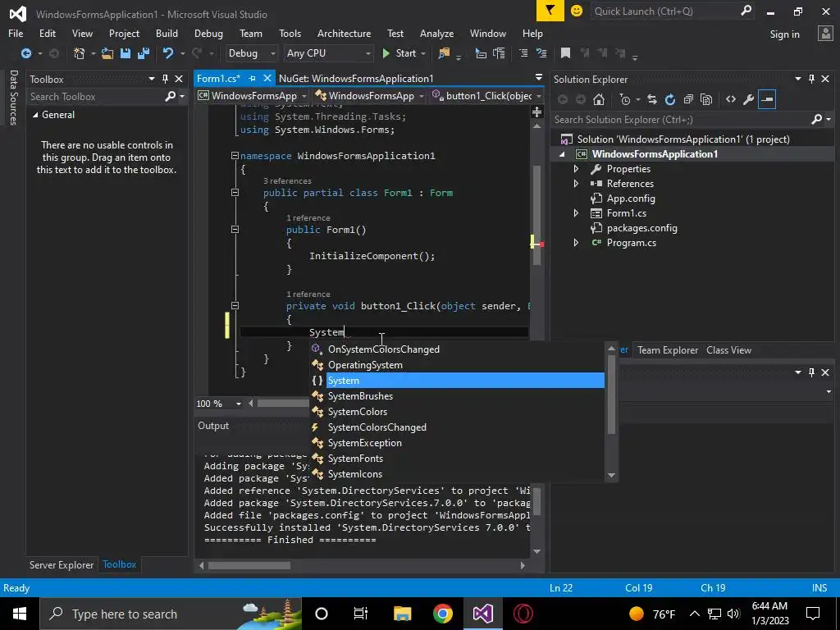Viewport: 840px width, 630px height.
Task: Click Sync with Active Document icon
Action: (652, 99)
